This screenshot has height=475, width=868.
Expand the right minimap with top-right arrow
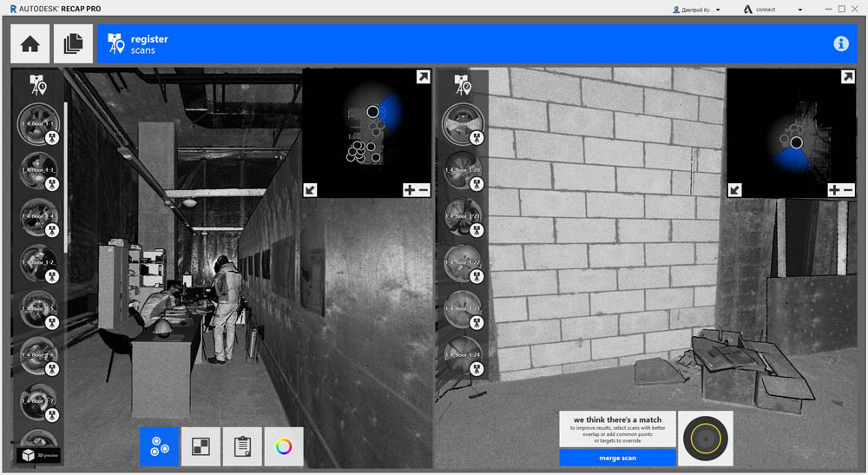click(x=847, y=77)
